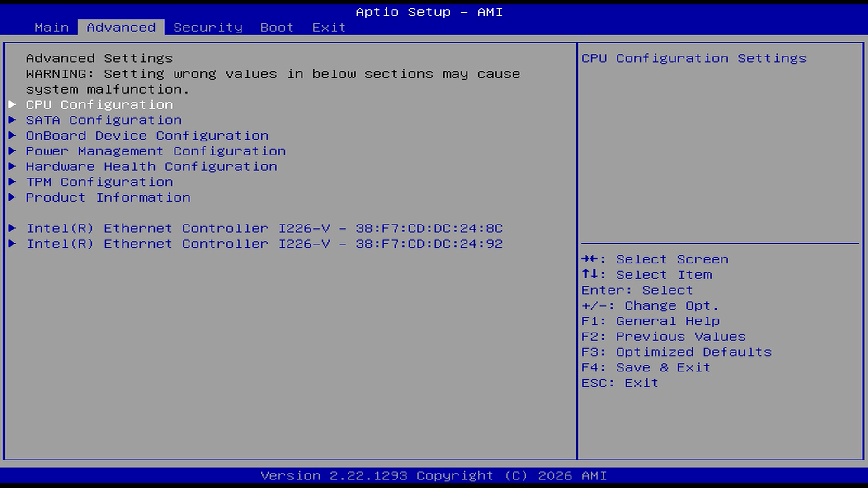Image resolution: width=868 pixels, height=488 pixels.
Task: Click arrow beside TPM Configuration
Action: 12,182
